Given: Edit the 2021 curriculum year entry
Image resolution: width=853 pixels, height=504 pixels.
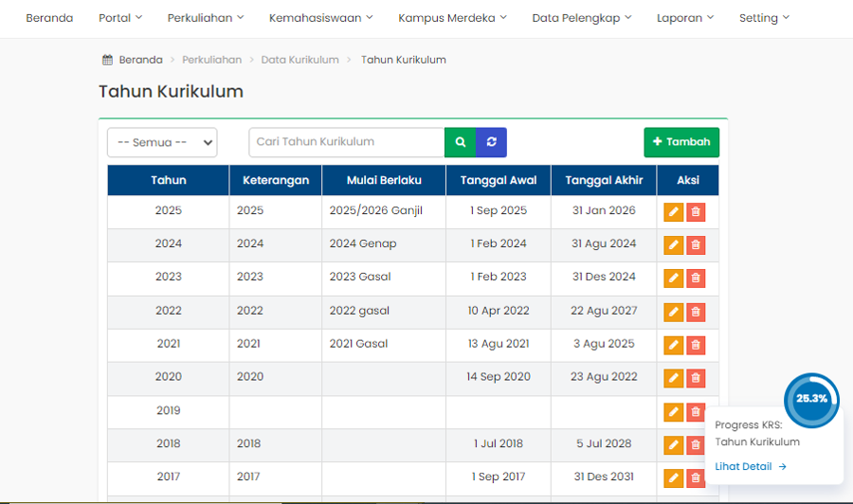Looking at the screenshot, I should tap(673, 345).
